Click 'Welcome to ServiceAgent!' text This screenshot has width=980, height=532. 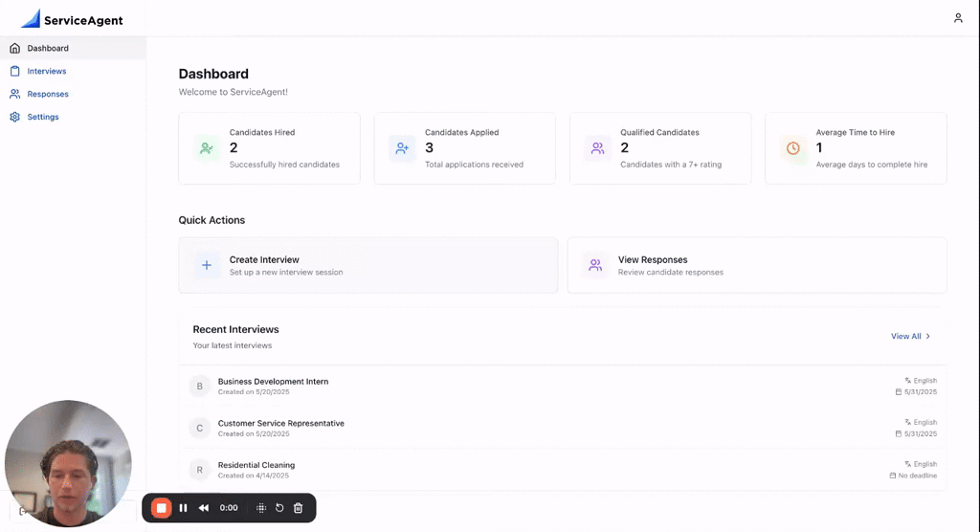tap(234, 92)
